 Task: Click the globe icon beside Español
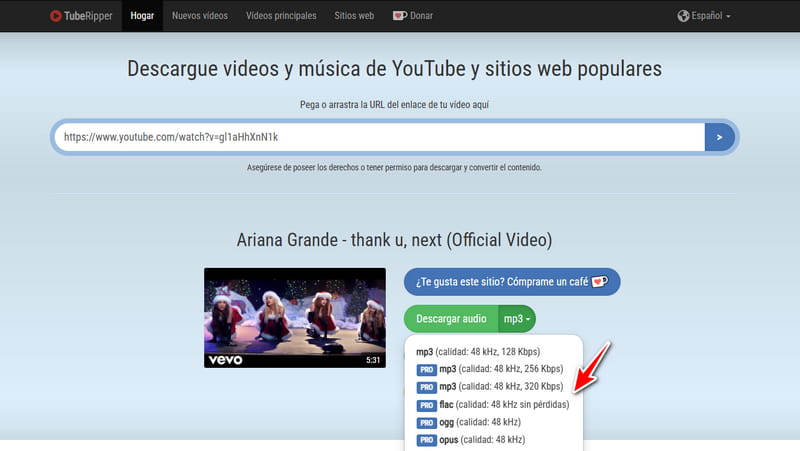point(683,16)
